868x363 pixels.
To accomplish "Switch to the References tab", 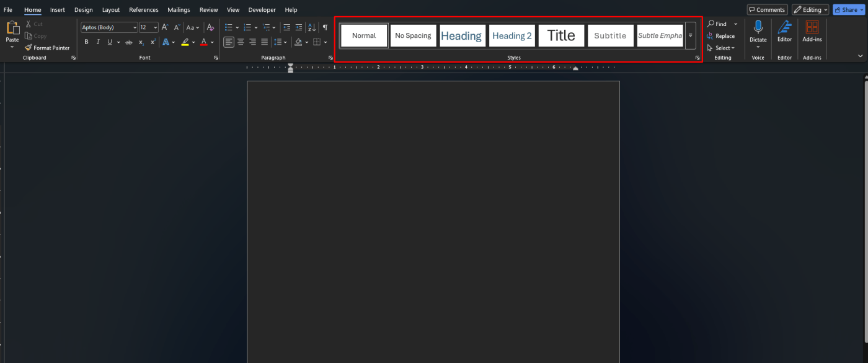I will 144,10.
